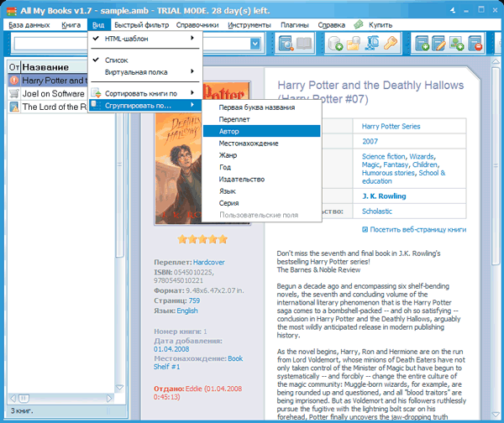Toggle the checked Список view option
The image size is (504, 423).
[117, 60]
